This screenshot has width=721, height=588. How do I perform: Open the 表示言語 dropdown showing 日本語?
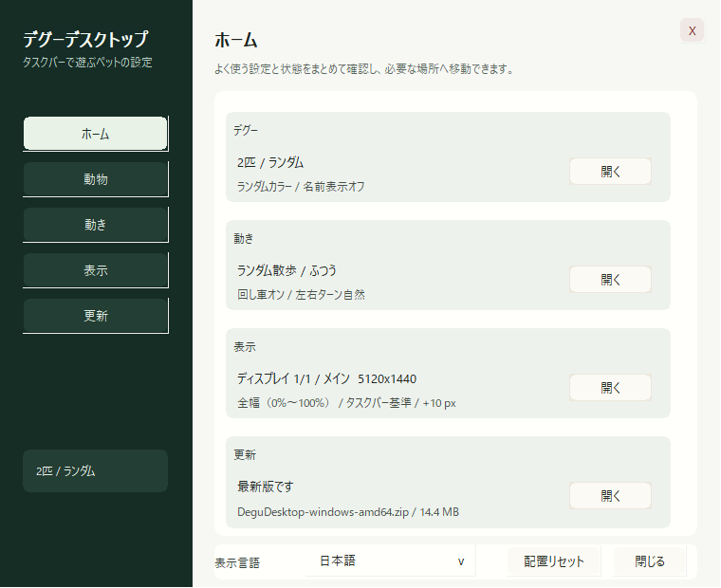coord(390,560)
